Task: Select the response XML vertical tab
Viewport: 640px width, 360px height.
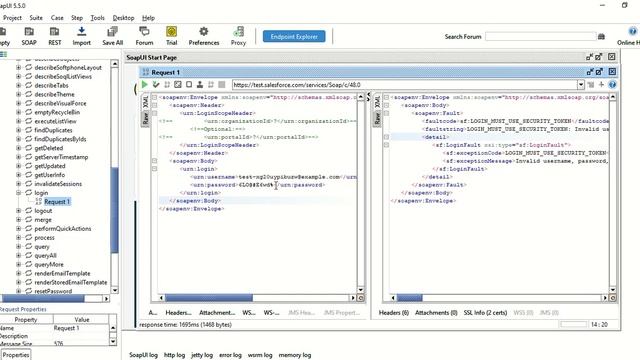Action: (377, 102)
